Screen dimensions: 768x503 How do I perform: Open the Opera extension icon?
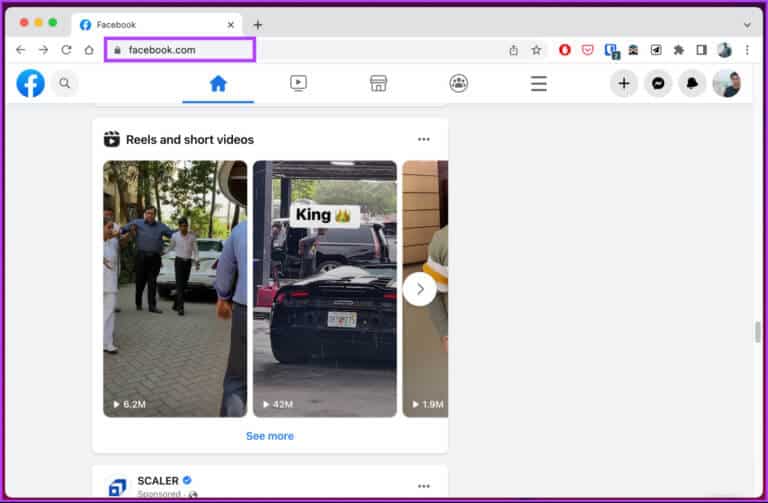565,50
